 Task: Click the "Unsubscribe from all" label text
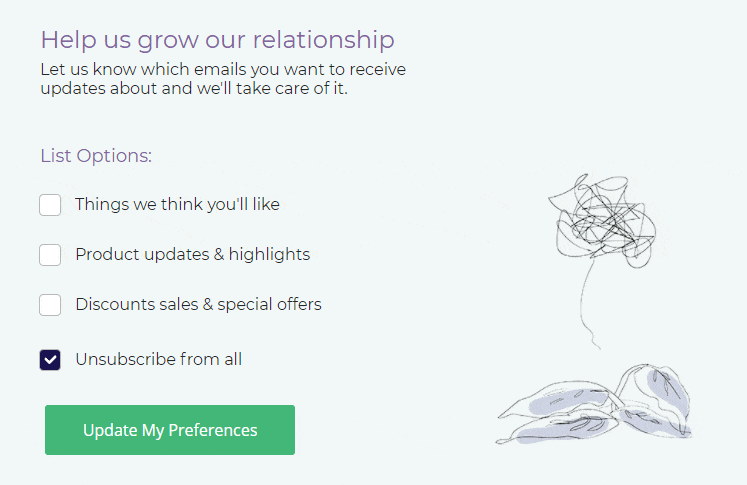[158, 360]
